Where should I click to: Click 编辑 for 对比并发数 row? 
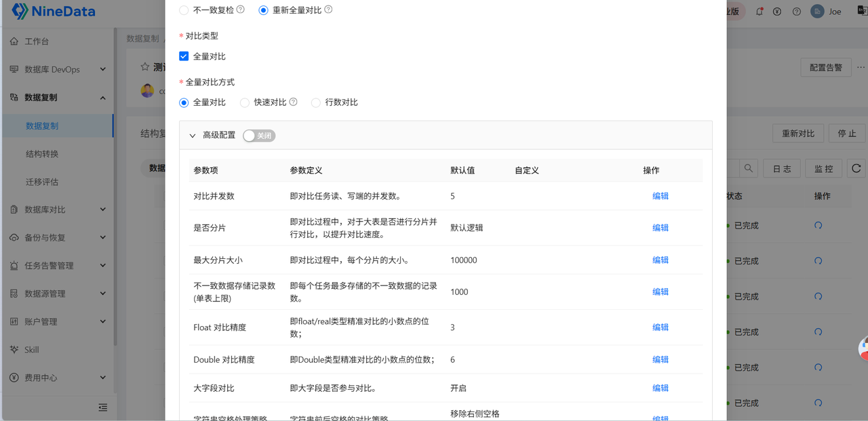coord(660,196)
